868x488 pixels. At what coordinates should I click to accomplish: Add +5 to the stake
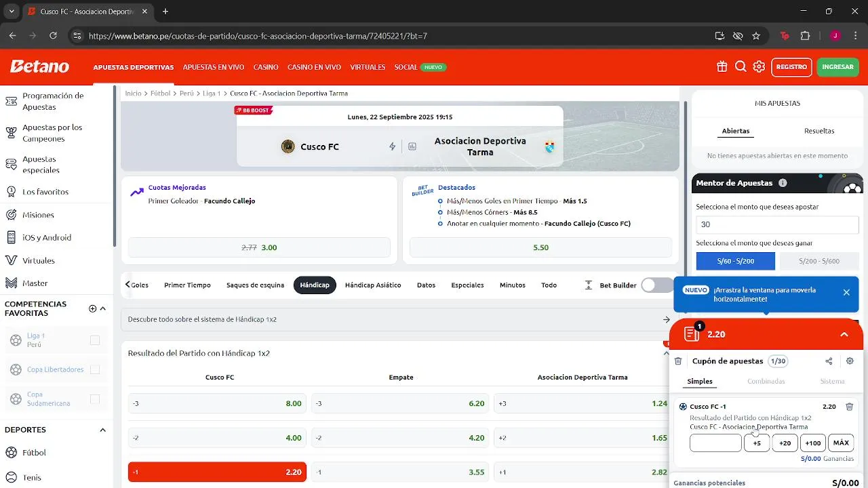pyautogui.click(x=757, y=443)
